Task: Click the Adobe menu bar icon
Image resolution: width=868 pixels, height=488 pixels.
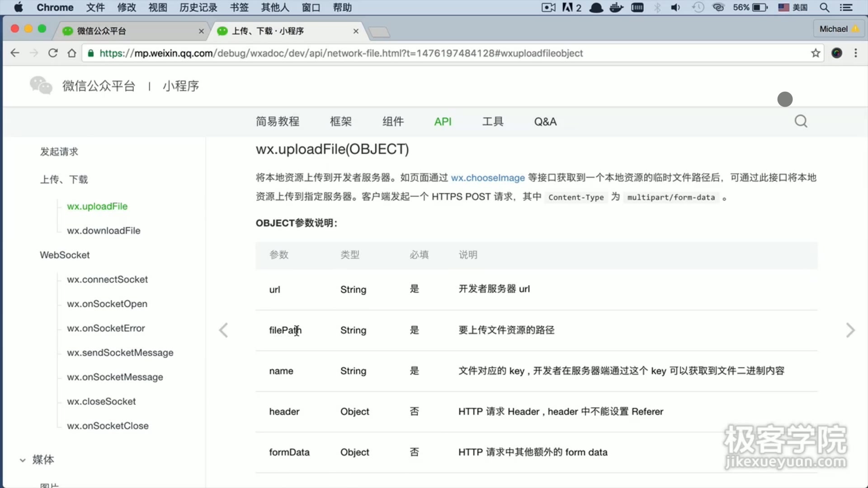Action: point(571,7)
